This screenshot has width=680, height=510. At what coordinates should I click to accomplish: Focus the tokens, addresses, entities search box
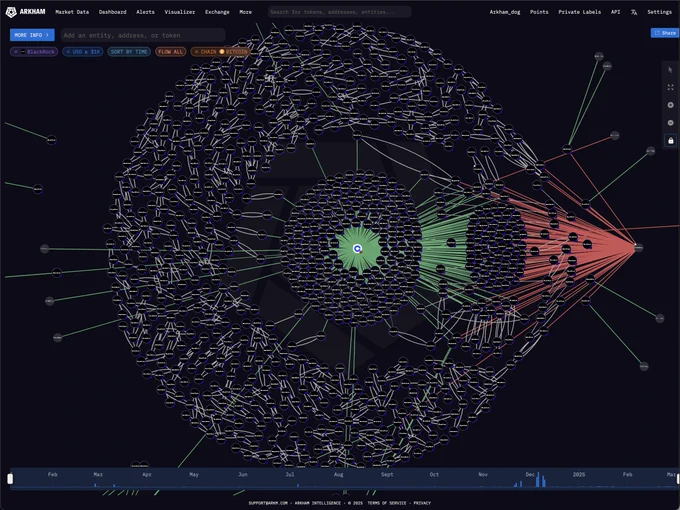(339, 12)
